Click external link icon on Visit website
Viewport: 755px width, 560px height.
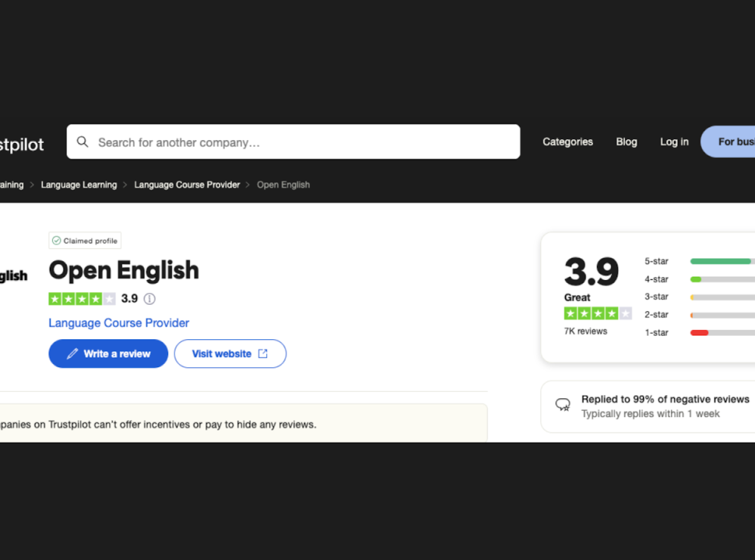point(263,354)
